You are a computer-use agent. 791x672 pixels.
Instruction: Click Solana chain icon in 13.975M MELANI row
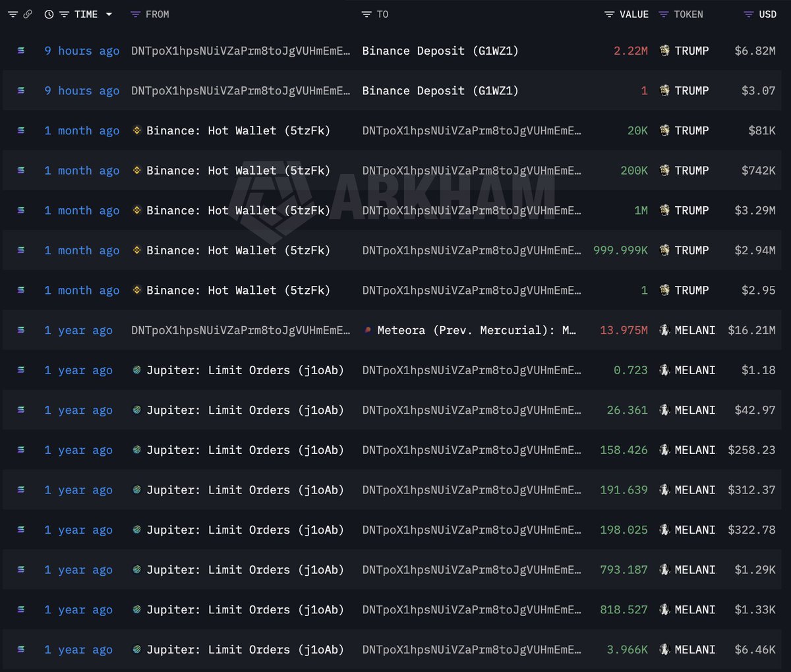pos(21,330)
